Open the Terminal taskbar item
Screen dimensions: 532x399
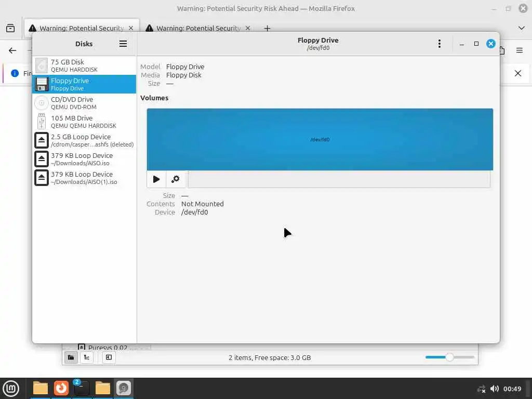pyautogui.click(x=82, y=388)
